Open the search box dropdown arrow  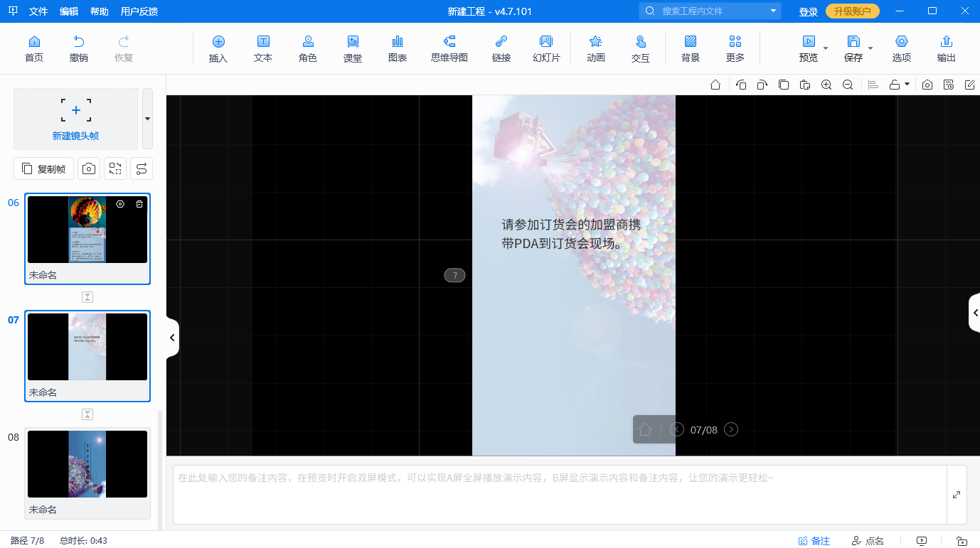773,11
